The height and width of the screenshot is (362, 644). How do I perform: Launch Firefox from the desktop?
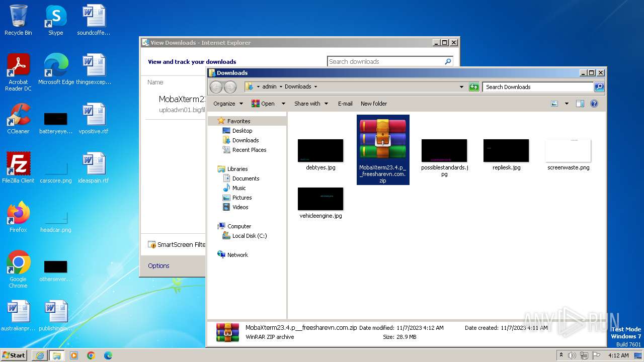[x=18, y=217]
